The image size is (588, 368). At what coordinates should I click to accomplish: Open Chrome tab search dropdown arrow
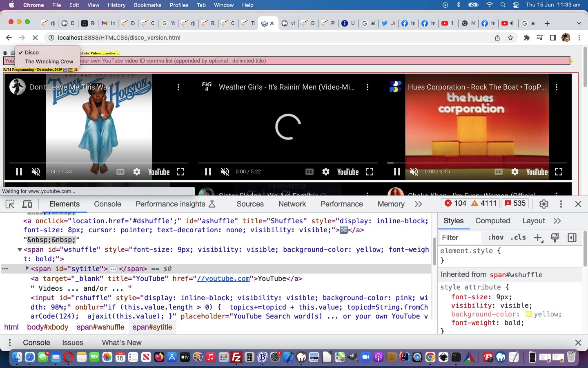(579, 23)
